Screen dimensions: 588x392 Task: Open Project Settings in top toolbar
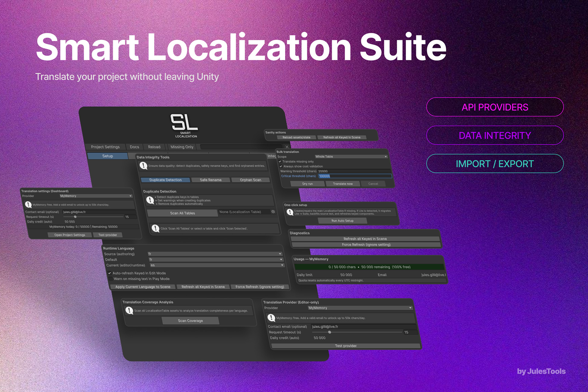click(x=105, y=147)
